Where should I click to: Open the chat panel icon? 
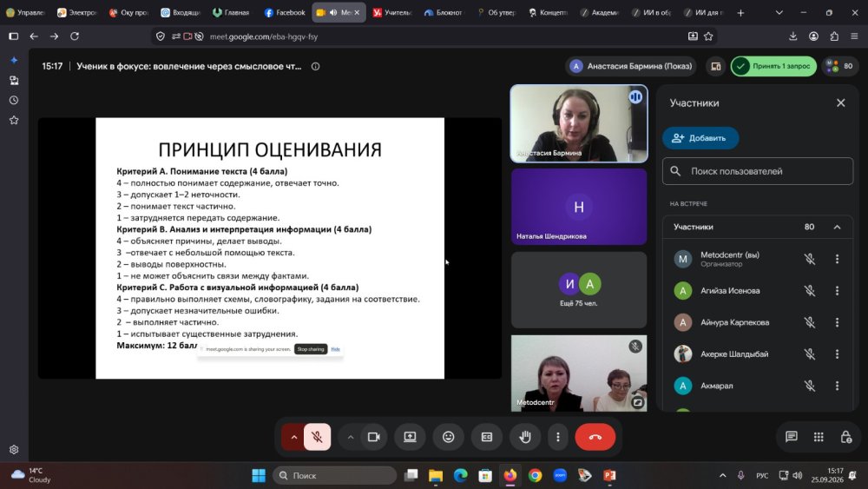[792, 437]
